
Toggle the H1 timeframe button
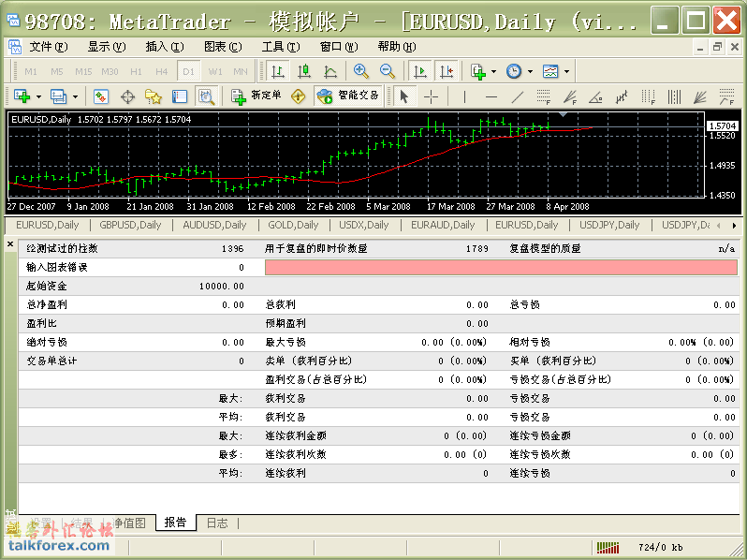137,71
